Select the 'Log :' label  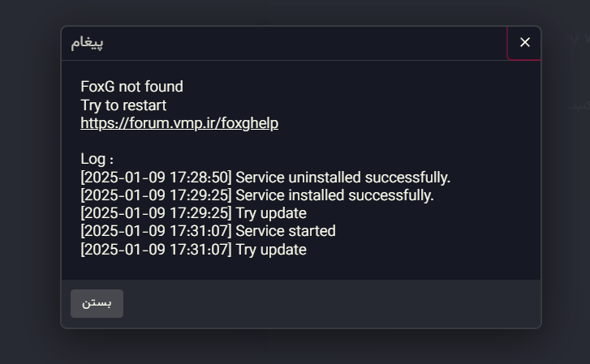pyautogui.click(x=97, y=159)
